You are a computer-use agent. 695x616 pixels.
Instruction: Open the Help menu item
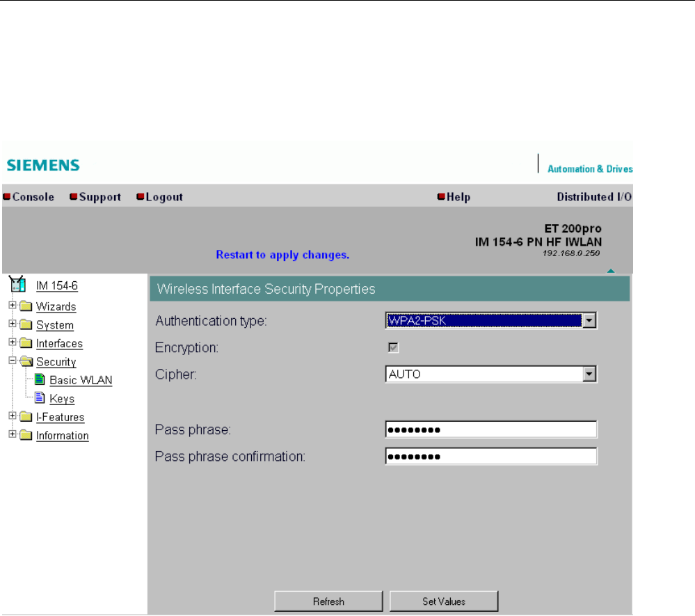coord(458,197)
